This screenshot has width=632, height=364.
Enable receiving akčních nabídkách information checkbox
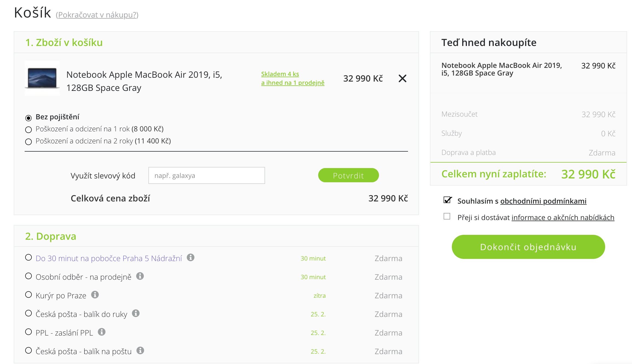click(x=447, y=216)
